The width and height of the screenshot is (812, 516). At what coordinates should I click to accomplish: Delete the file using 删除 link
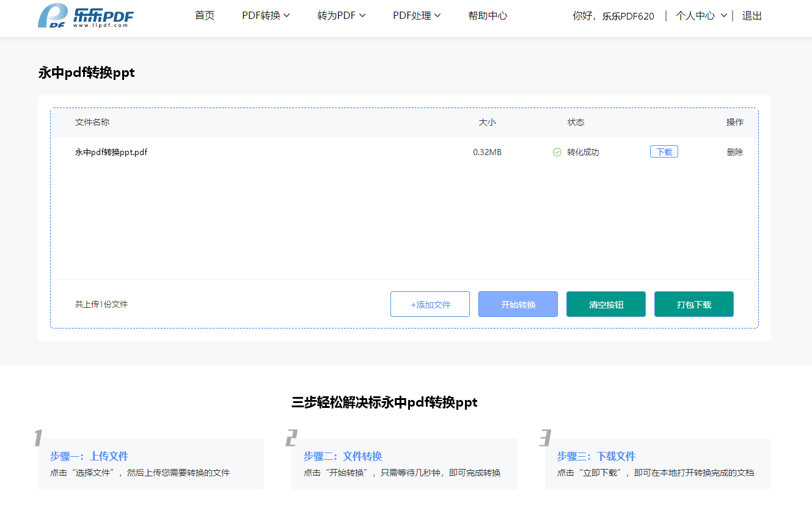tap(735, 152)
